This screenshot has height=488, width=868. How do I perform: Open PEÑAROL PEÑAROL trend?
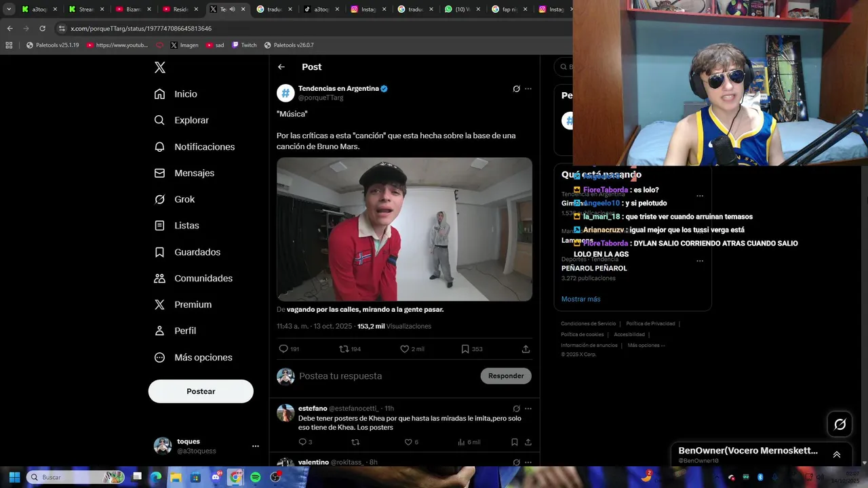click(x=594, y=268)
